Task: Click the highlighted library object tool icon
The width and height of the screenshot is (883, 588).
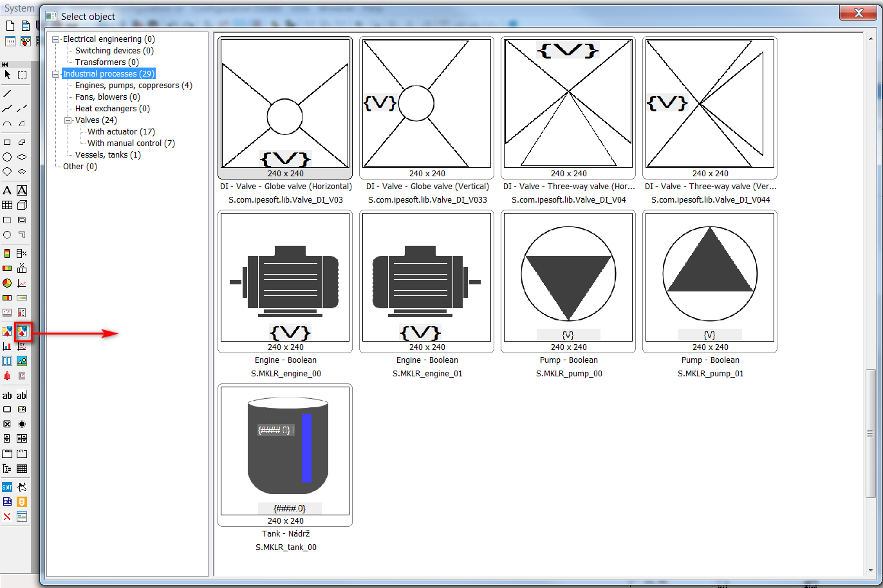Action: [x=23, y=331]
